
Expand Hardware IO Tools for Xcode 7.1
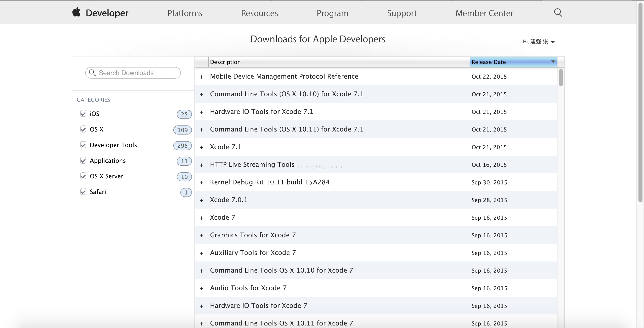click(201, 112)
